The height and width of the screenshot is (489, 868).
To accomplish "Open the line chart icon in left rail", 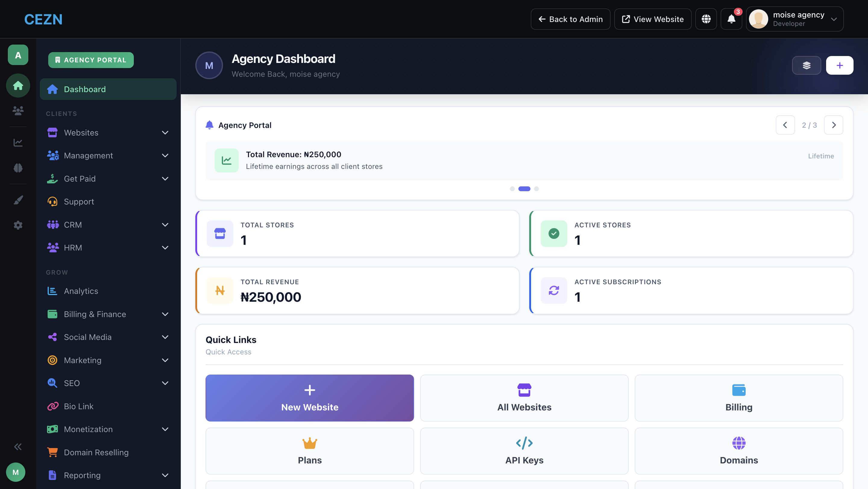I will [x=18, y=142].
